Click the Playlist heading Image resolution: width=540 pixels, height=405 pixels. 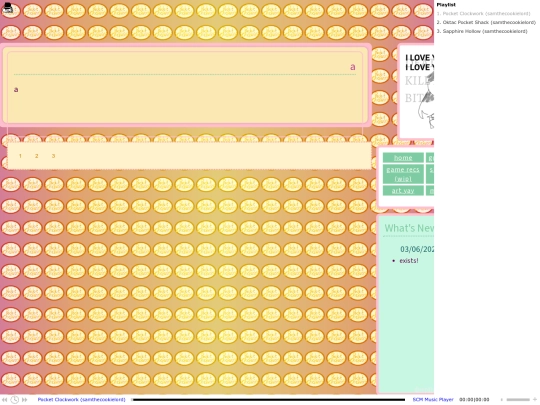tap(446, 4)
